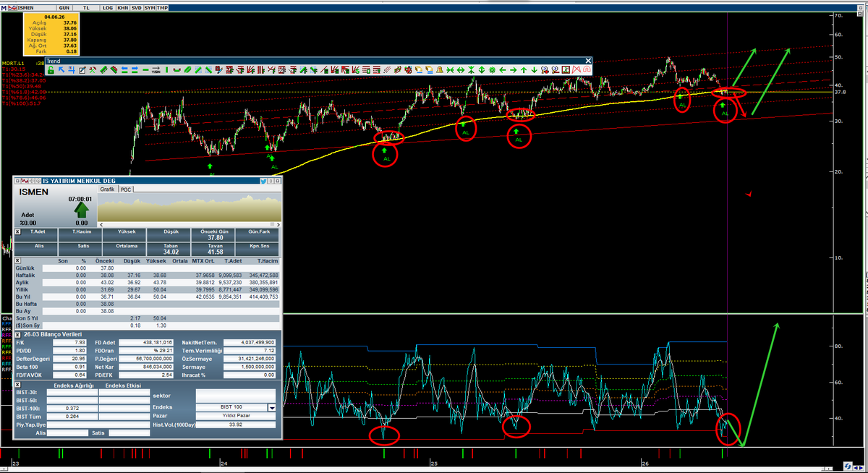Viewport: 868px width, 473px height.
Task: Switch to the Grafik tab
Action: 107,189
